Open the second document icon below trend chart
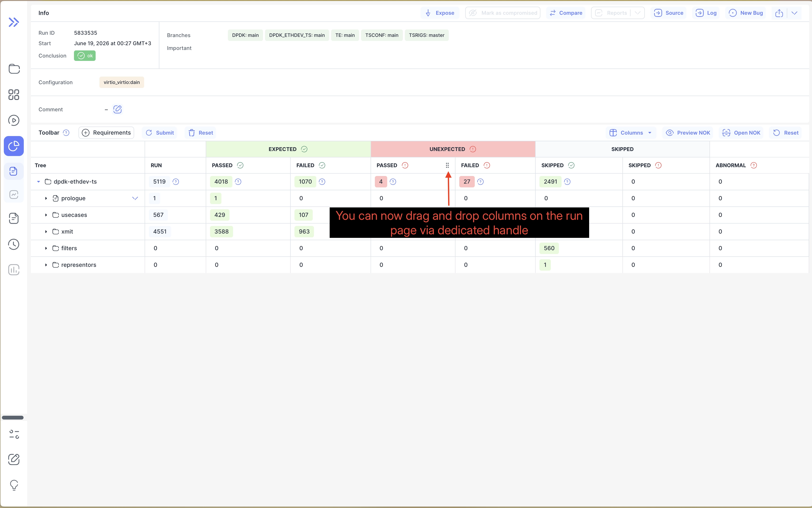 click(14, 218)
